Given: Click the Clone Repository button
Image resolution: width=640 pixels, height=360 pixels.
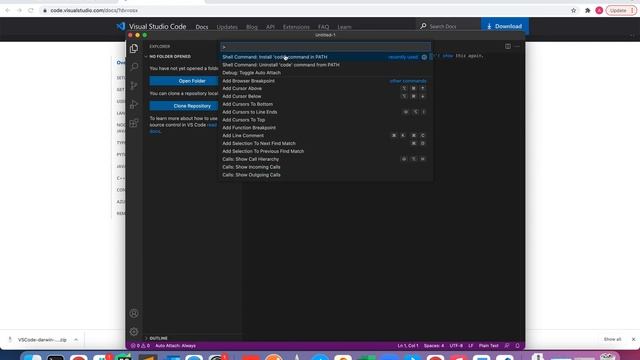Looking at the screenshot, I should tap(184, 106).
